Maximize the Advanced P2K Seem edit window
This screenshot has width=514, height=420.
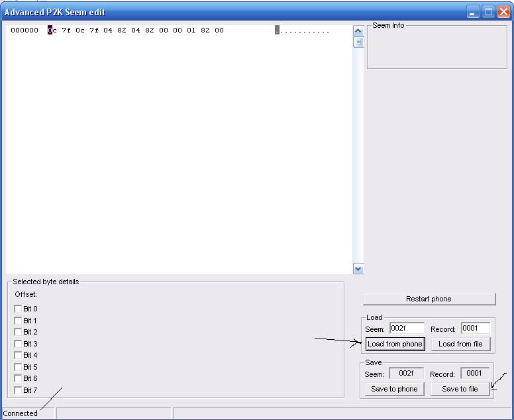(488, 13)
